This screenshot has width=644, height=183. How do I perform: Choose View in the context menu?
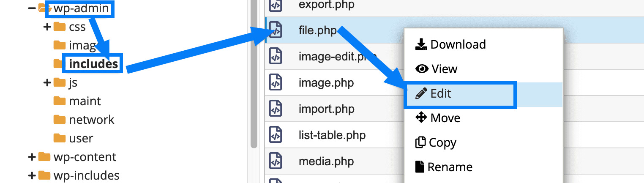444,69
